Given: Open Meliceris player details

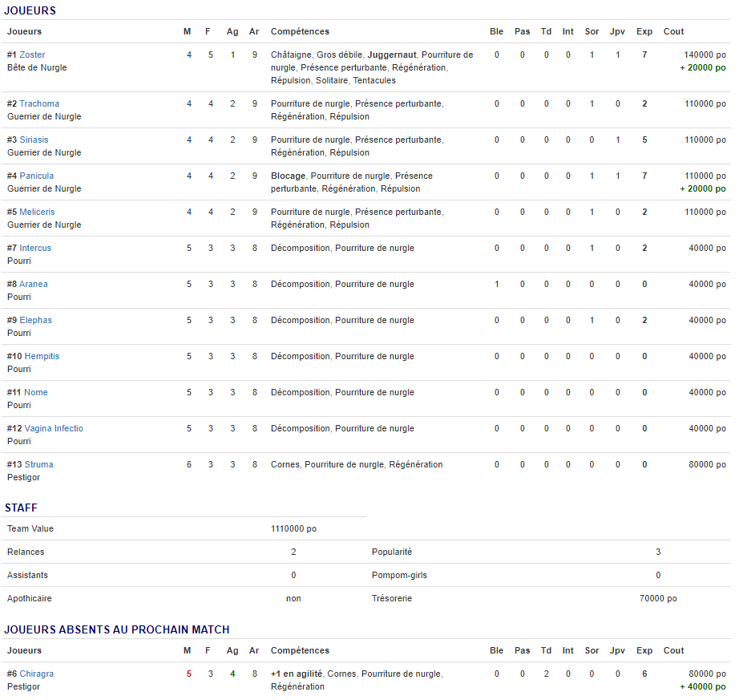Looking at the screenshot, I should point(38,212).
